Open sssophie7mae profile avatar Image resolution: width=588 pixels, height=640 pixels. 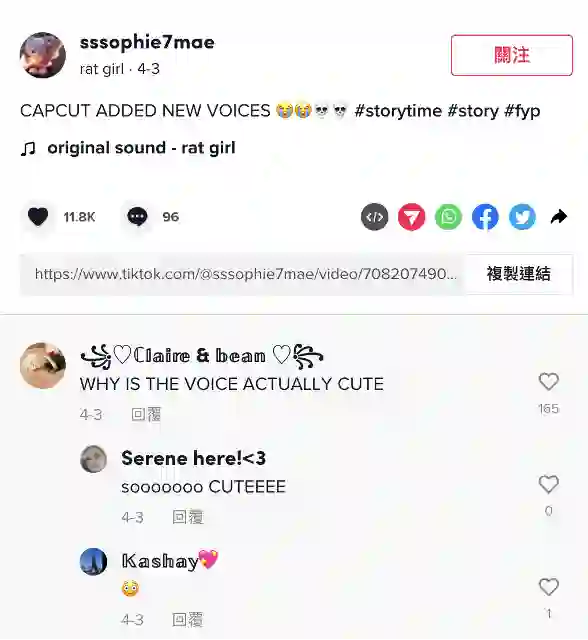coord(43,55)
